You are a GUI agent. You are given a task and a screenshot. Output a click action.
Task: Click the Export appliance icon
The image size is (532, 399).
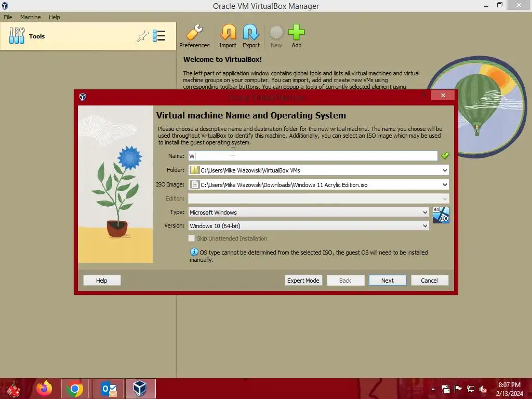coord(251,36)
